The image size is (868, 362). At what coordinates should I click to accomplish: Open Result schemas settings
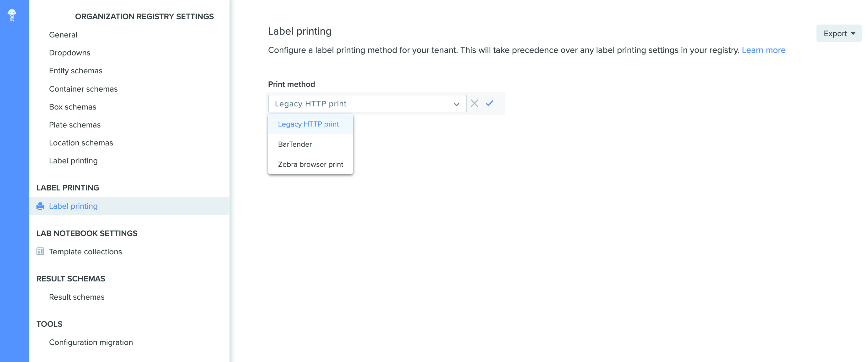click(77, 297)
